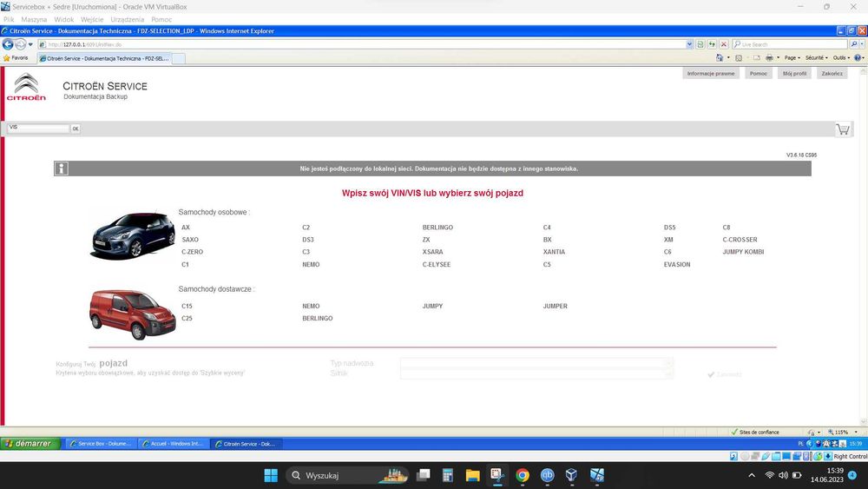The height and width of the screenshot is (489, 868).
Task: Open VirtualBox cube icon on taskbar
Action: 571,475
